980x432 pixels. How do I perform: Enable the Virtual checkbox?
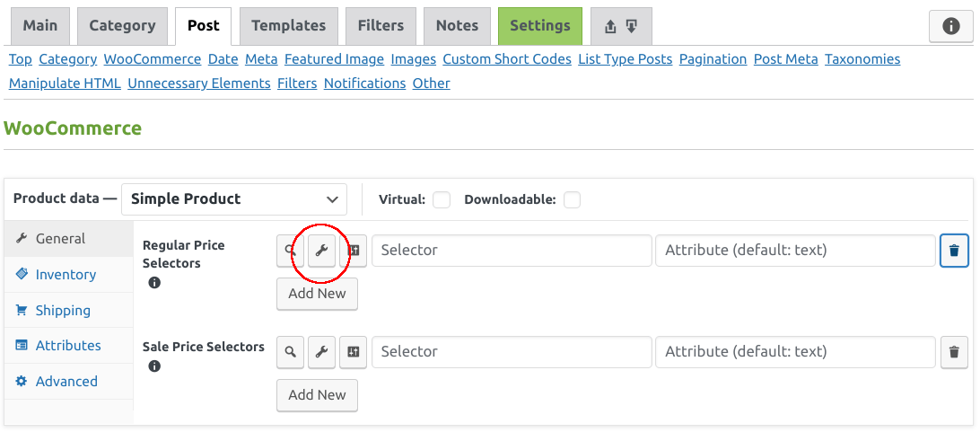442,199
